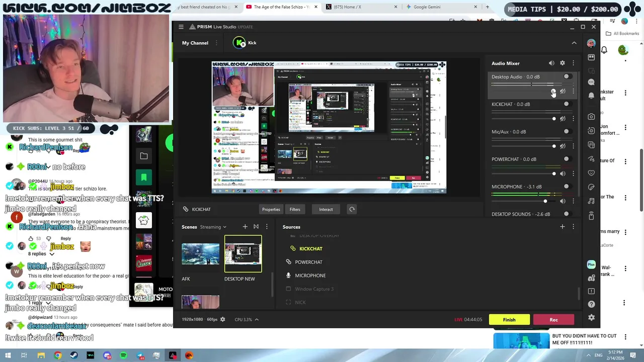Image resolution: width=644 pixels, height=362 pixels.
Task: Unmute the Mic/Aux speaker icon
Action: (562, 146)
